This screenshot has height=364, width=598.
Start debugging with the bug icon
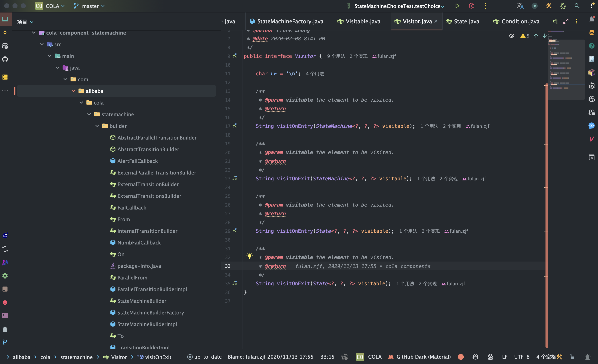click(471, 6)
